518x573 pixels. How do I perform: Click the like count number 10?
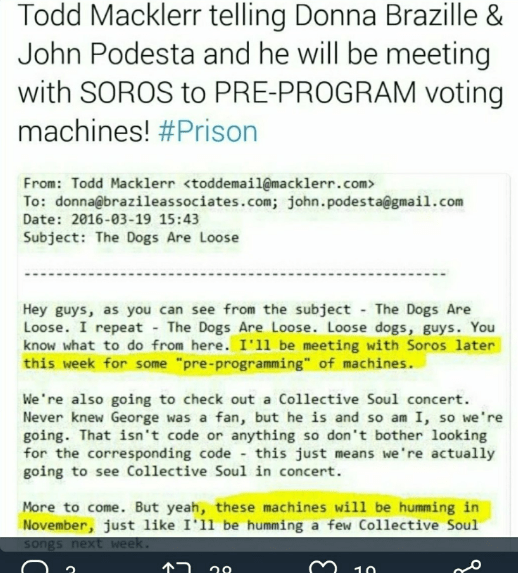[x=364, y=569]
